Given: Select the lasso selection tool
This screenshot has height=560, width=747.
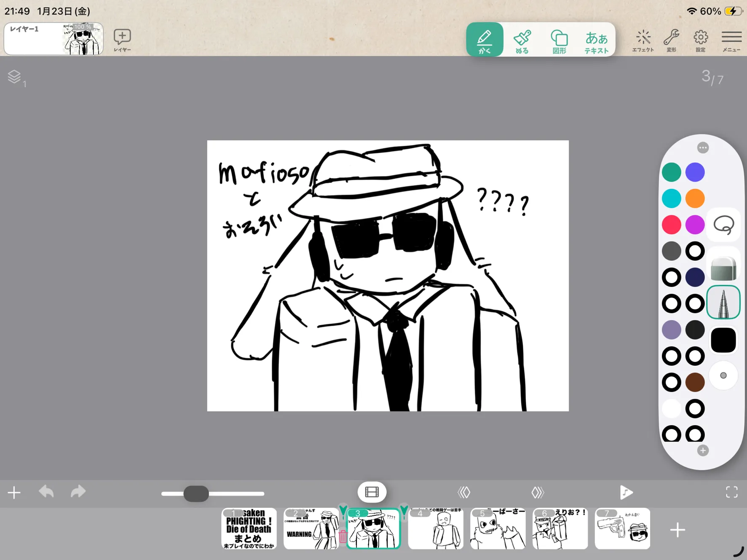Looking at the screenshot, I should coord(723,225).
